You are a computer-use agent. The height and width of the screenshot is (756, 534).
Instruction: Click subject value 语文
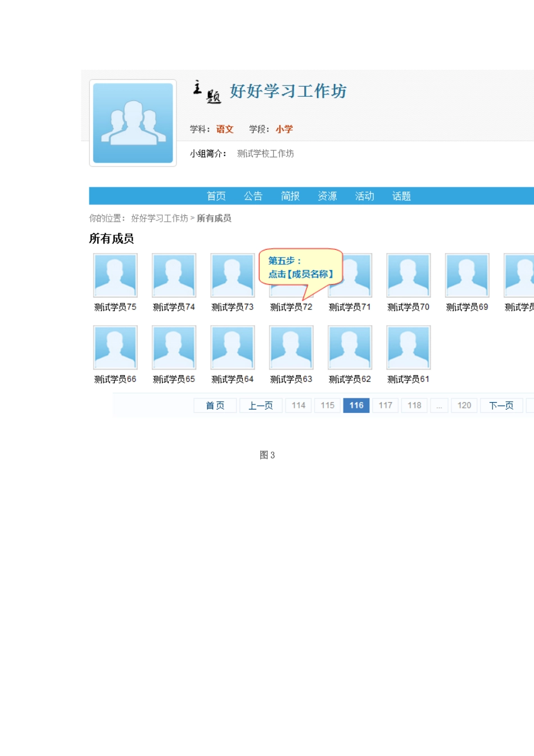coord(225,129)
